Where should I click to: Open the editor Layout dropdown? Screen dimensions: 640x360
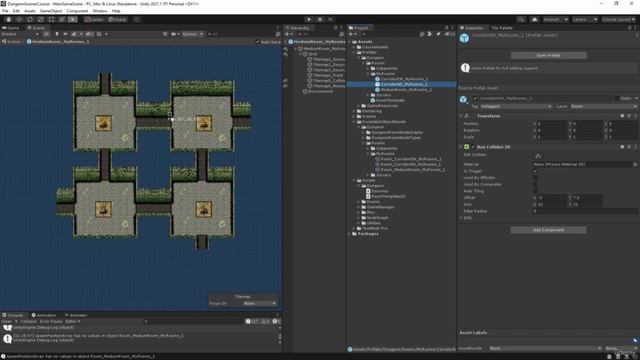618,19
